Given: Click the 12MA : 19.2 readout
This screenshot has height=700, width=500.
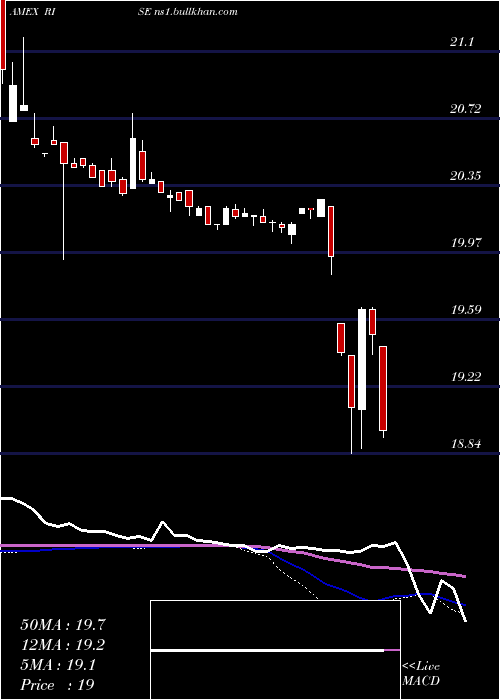Looking at the screenshot, I should [x=63, y=645].
